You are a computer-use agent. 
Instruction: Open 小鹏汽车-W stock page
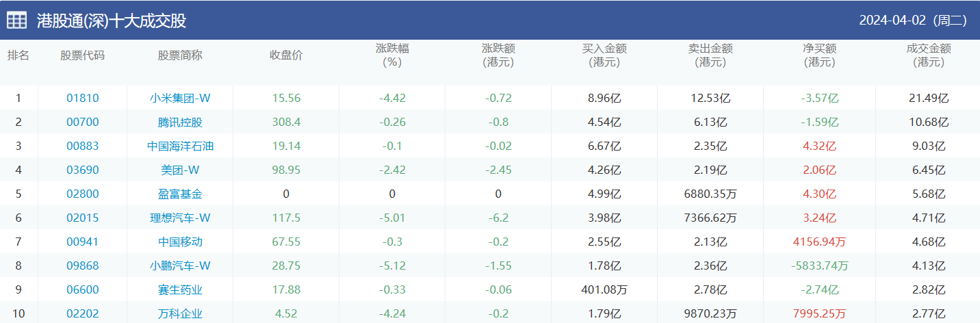pos(180,266)
